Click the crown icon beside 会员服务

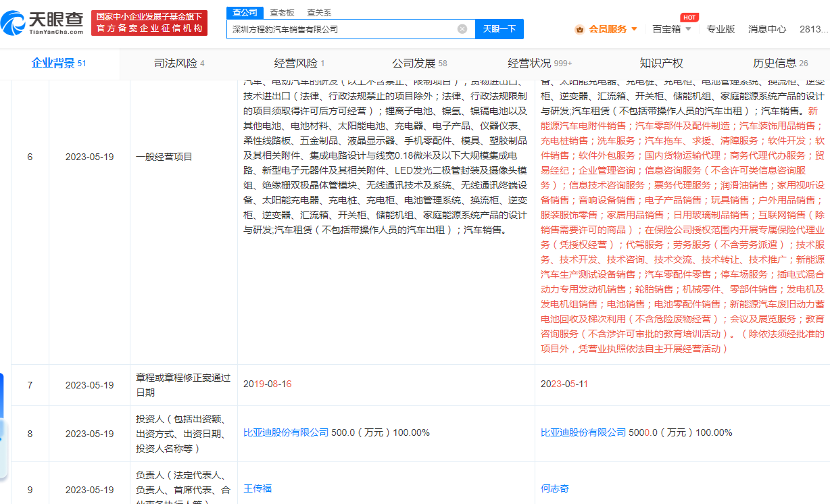click(579, 29)
